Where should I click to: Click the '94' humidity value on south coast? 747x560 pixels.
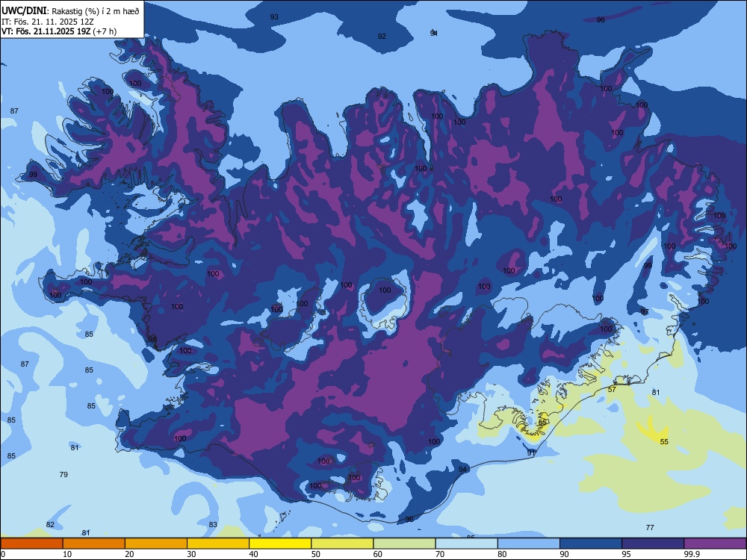[462, 470]
